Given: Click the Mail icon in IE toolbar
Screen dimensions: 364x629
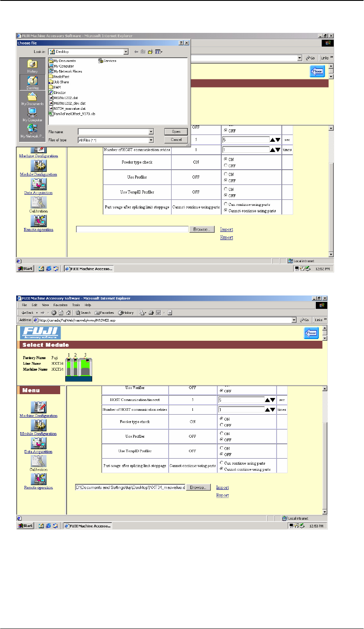Looking at the screenshot, I should 141,313.
